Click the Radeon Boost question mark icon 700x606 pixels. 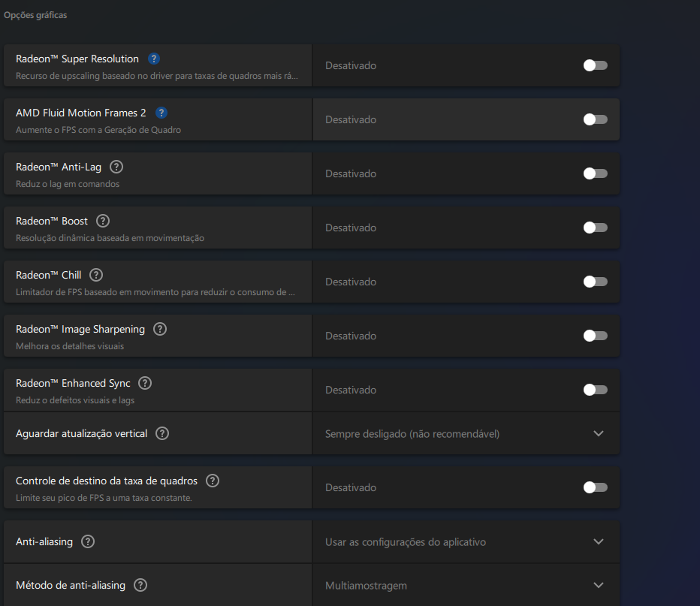pos(103,221)
